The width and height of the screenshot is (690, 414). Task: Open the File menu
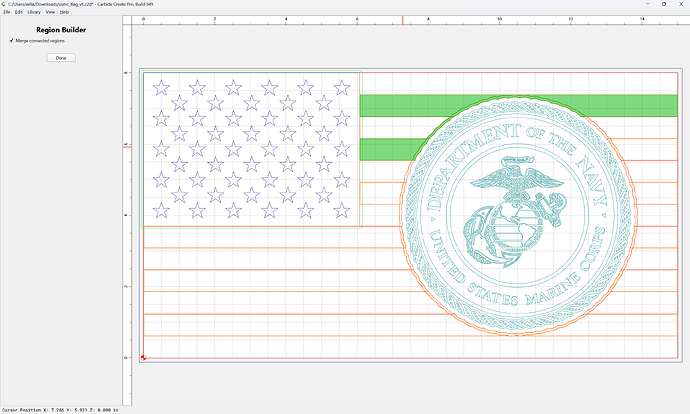(7, 12)
